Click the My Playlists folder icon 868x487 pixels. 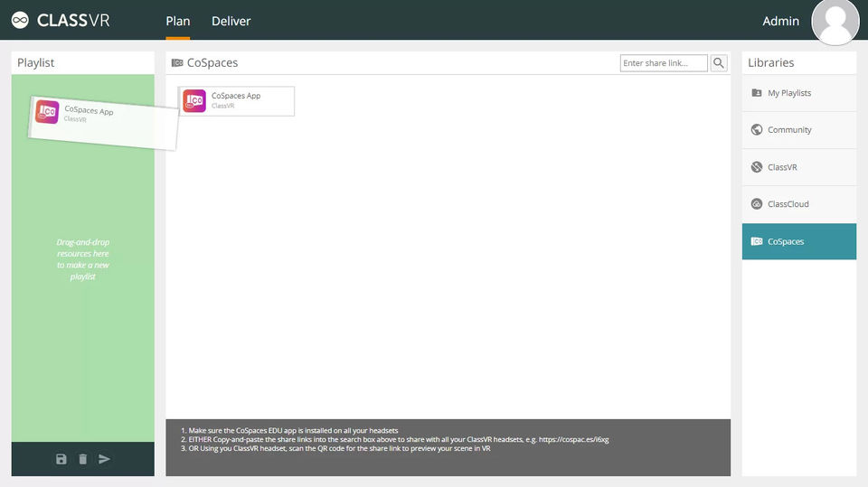pos(756,92)
